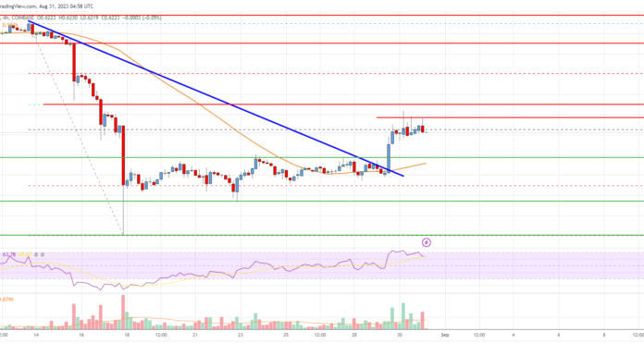The height and width of the screenshot is (356, 644).
Task: Click the RSI value 63.78 label
Action: tap(9, 254)
